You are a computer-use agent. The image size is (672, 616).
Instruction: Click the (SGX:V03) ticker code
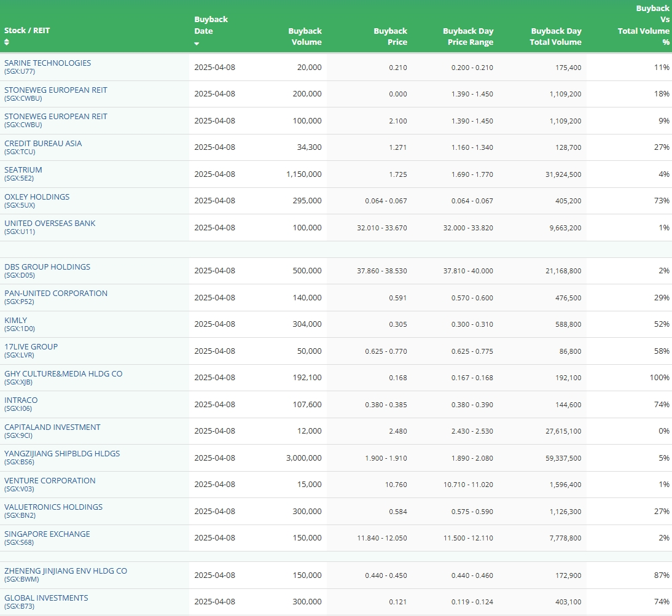(x=19, y=489)
